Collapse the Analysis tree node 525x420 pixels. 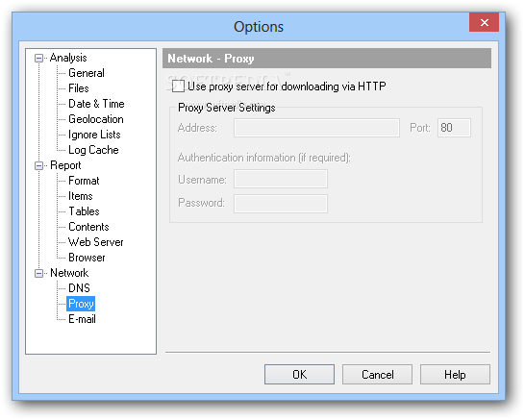coord(38,58)
